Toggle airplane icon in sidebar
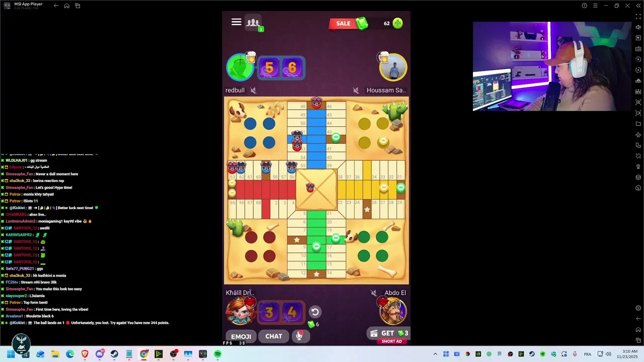Screen dimensions: 644x362 (638, 134)
